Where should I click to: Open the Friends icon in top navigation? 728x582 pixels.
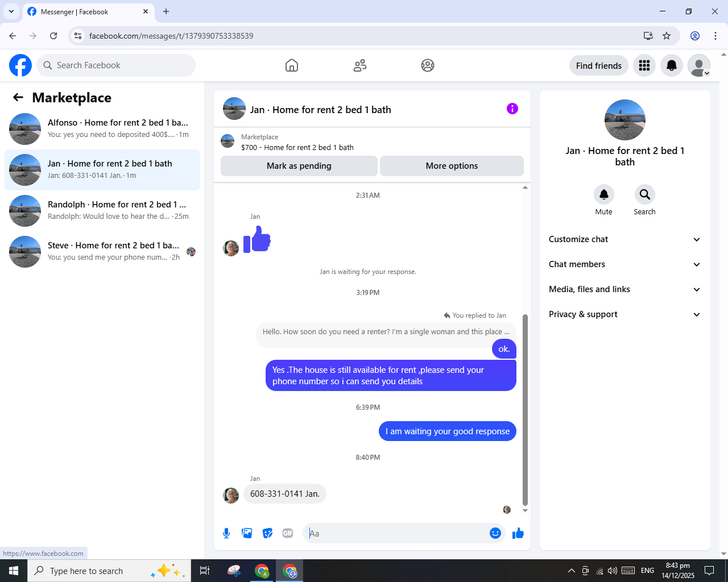click(x=360, y=65)
